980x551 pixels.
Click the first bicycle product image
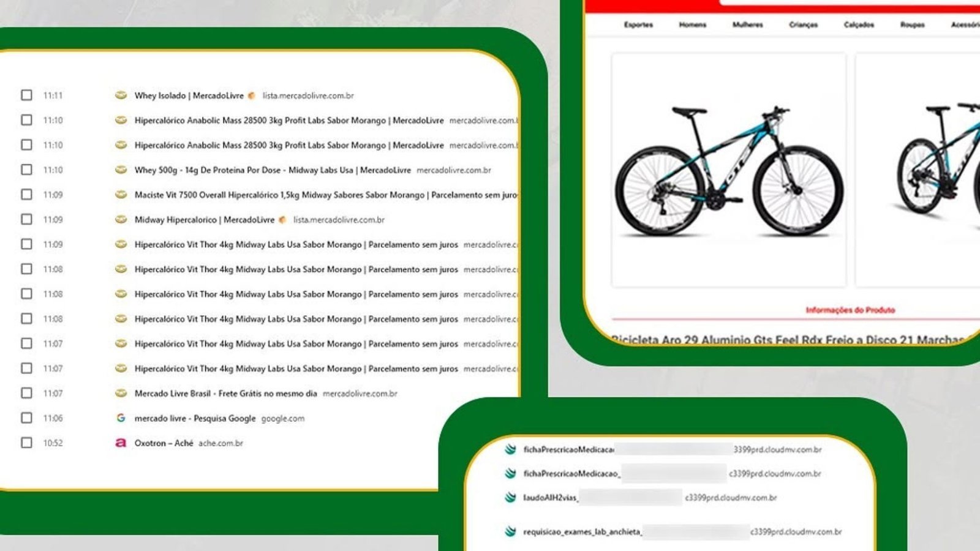pos(728,170)
